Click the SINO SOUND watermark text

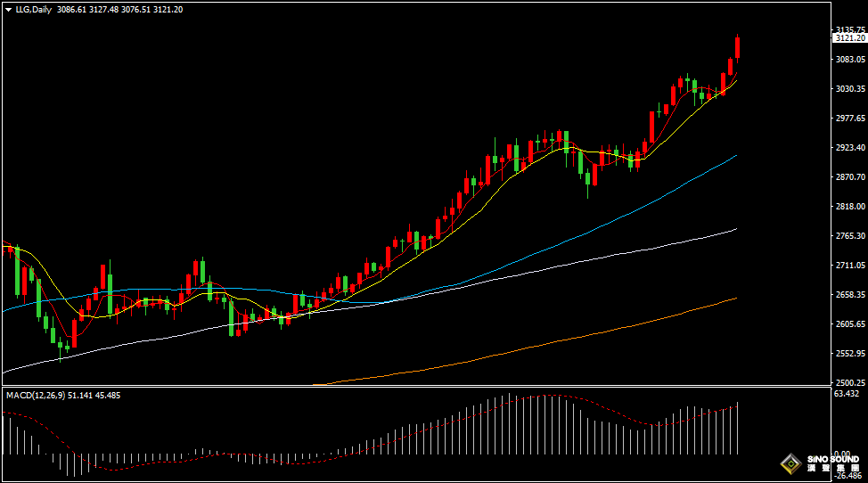831,460
